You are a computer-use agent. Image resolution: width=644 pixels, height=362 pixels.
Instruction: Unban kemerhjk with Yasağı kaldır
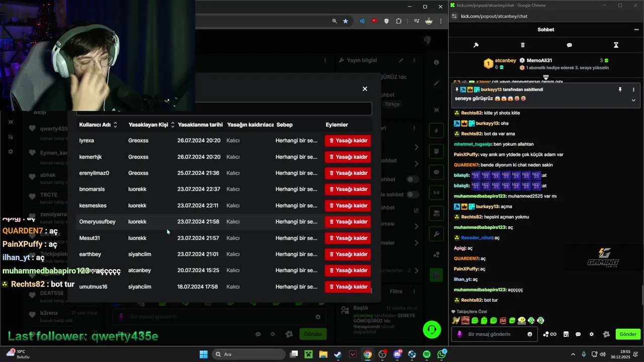[x=348, y=157]
